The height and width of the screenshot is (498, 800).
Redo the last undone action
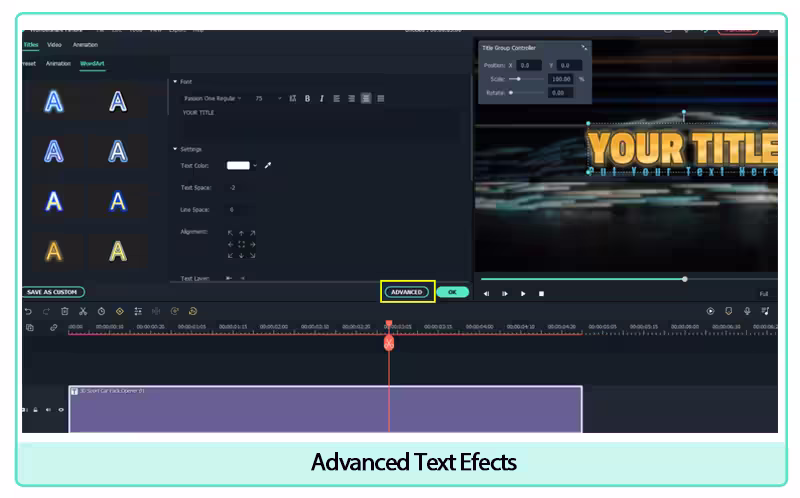click(x=46, y=311)
